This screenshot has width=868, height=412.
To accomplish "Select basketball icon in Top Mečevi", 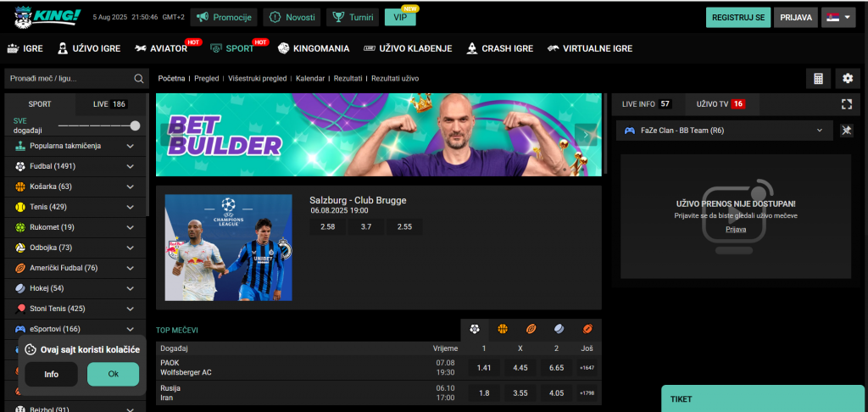I will pyautogui.click(x=503, y=329).
